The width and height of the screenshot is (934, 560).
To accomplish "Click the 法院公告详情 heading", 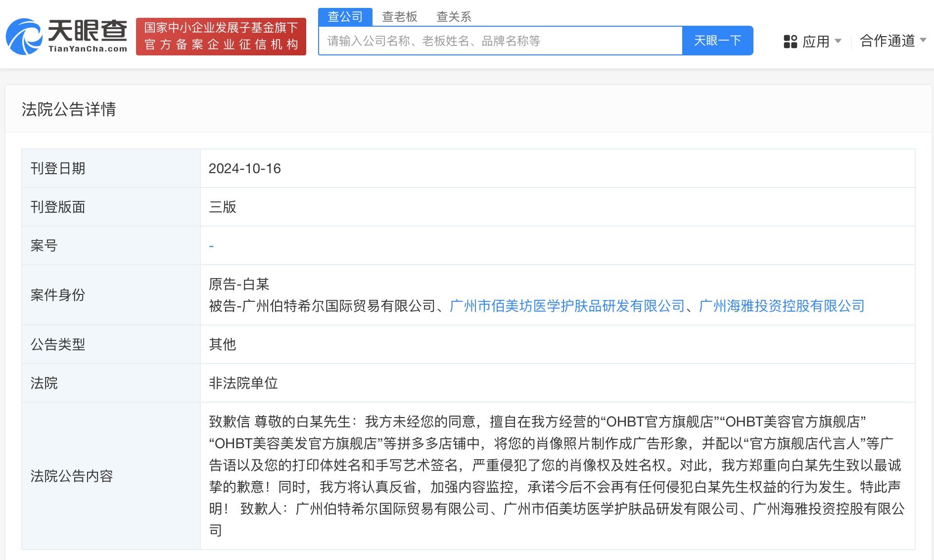I will [x=69, y=109].
